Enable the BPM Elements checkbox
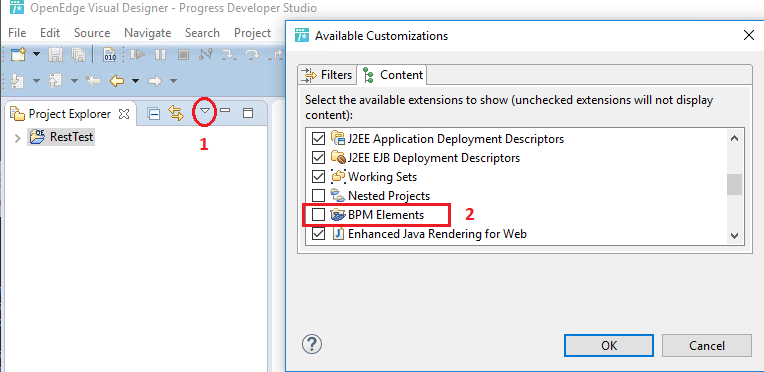This screenshot has height=372, width=764. click(x=318, y=215)
